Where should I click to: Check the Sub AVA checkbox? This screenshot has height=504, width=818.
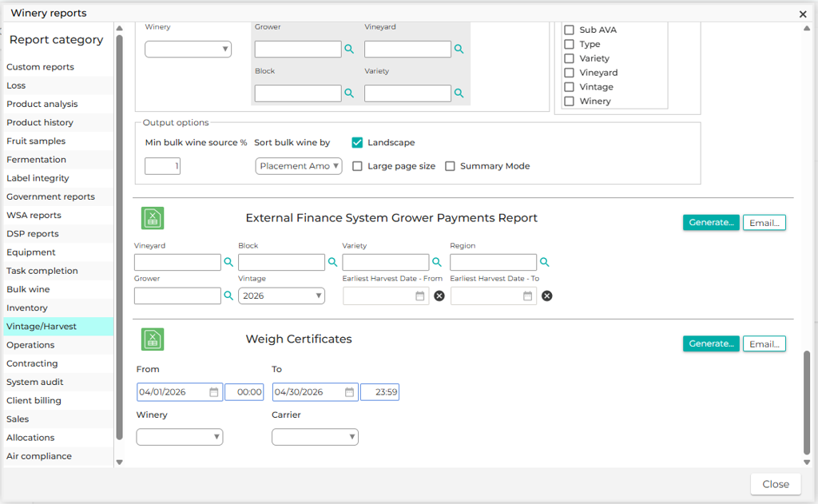[x=569, y=30]
